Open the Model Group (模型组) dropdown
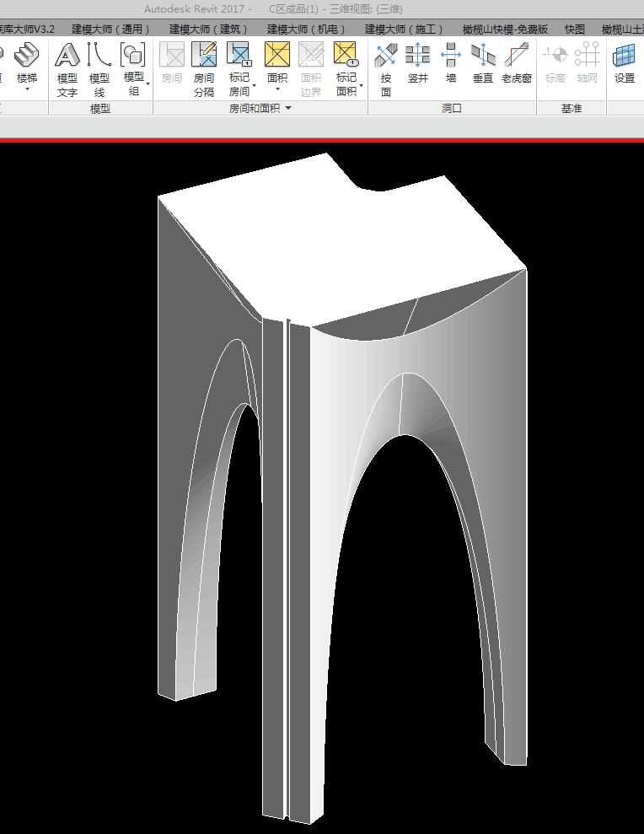Screen dimensions: 644x834 point(134,83)
